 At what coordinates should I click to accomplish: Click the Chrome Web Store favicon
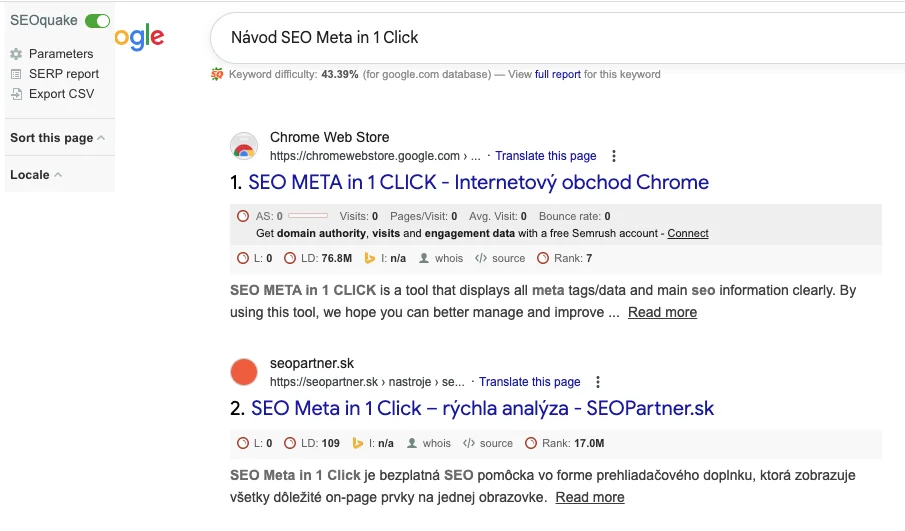pos(243,146)
